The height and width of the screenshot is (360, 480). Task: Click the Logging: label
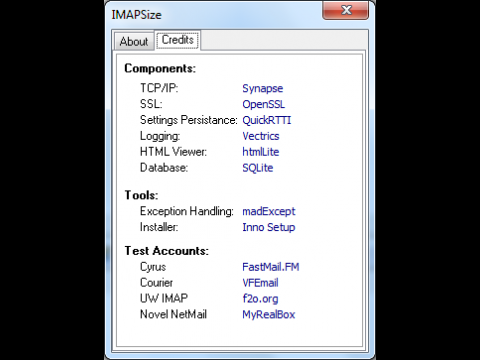tap(160, 136)
